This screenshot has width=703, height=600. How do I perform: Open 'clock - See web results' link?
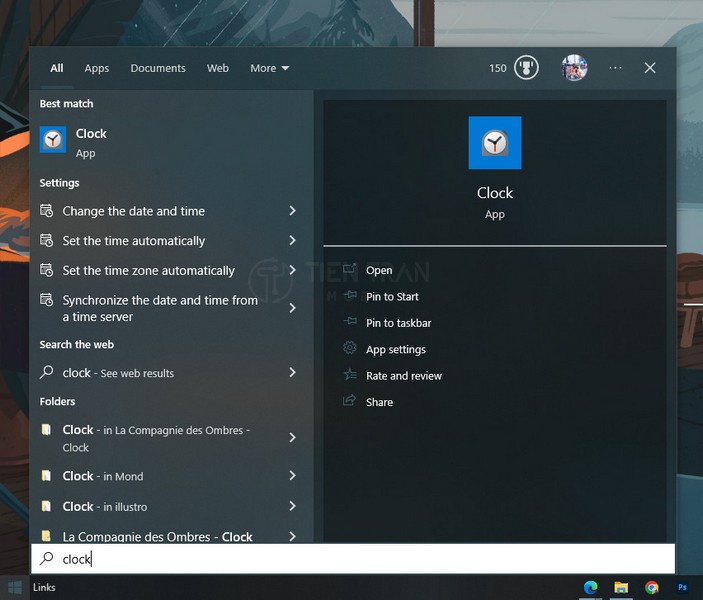(118, 373)
